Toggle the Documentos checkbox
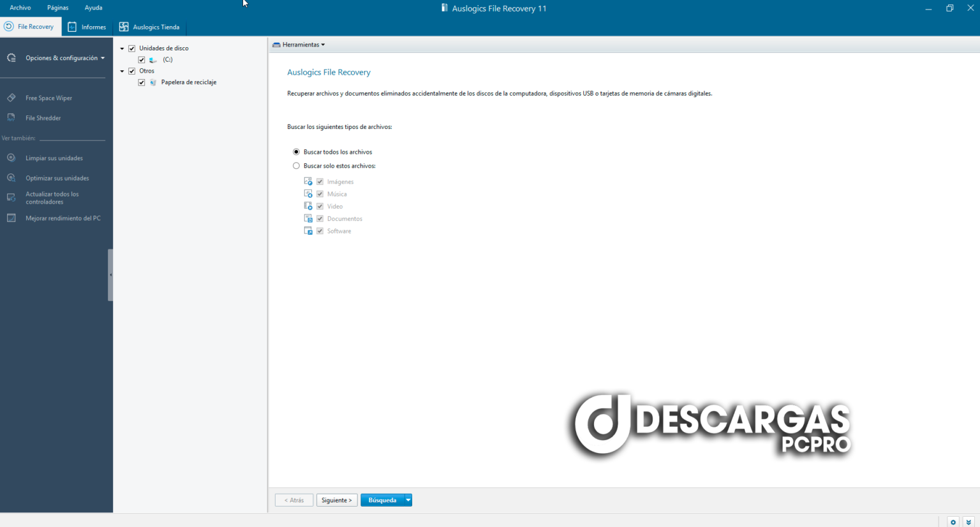The width and height of the screenshot is (980, 527). (x=320, y=219)
